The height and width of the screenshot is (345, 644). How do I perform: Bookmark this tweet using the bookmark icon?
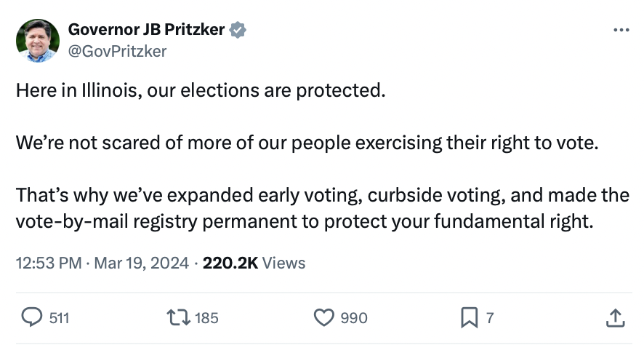click(x=468, y=317)
